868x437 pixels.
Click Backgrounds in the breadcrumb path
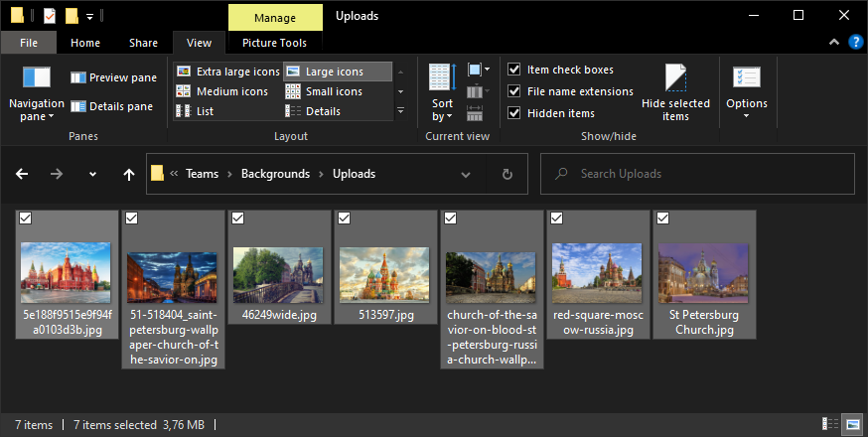coord(275,174)
